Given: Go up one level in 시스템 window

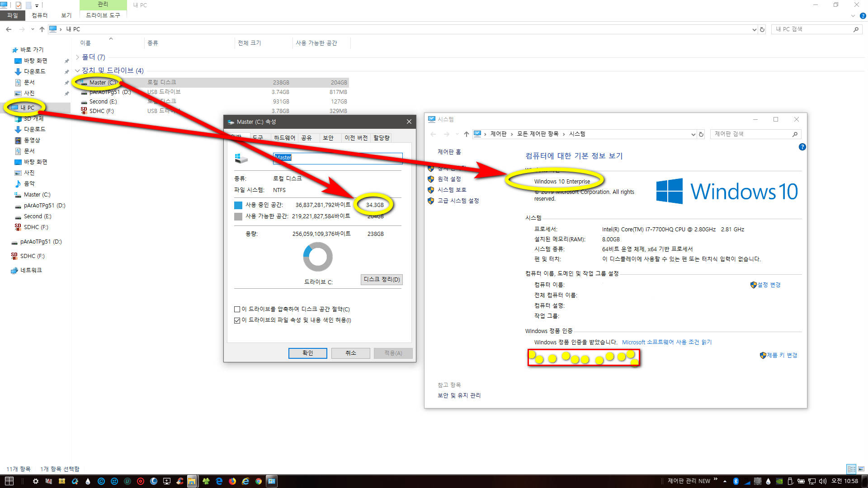Looking at the screenshot, I should [466, 134].
